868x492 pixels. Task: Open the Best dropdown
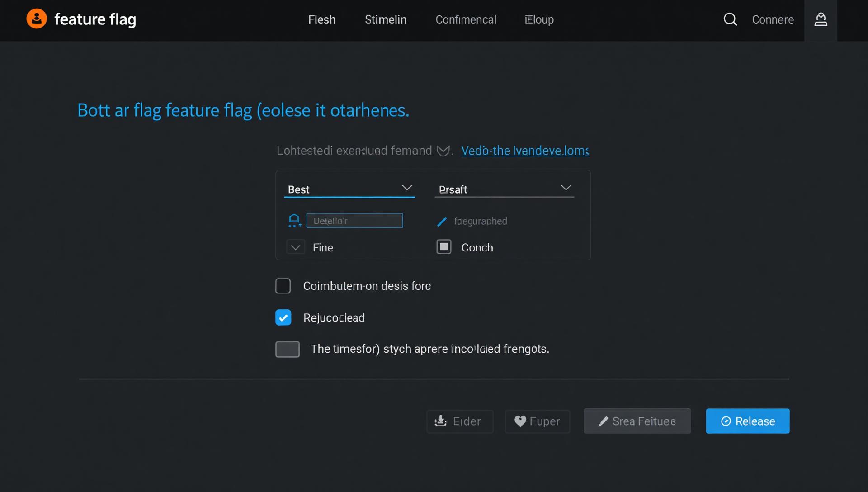pyautogui.click(x=349, y=189)
